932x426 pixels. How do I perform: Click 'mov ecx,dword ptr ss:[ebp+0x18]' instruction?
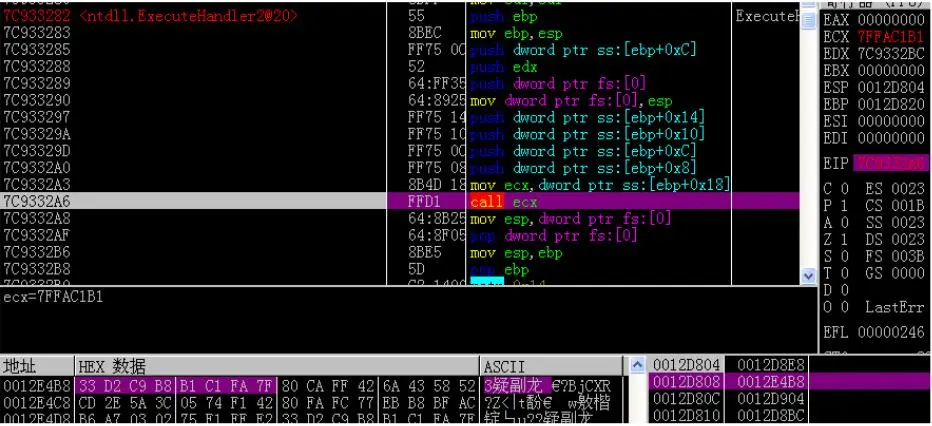coord(600,185)
